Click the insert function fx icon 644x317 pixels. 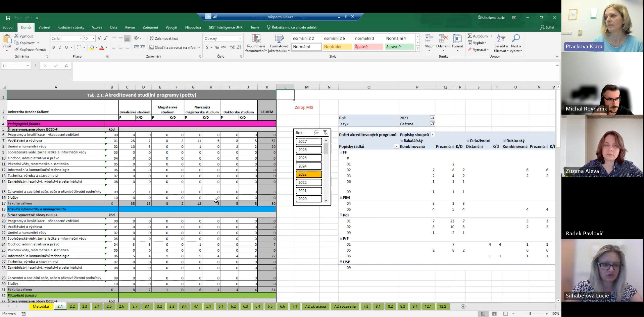66,66
